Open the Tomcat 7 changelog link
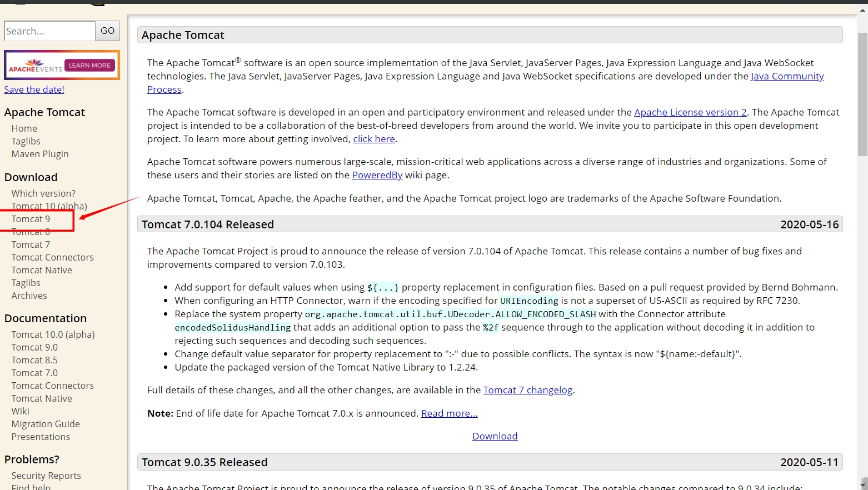Viewport: 868px width, 490px height. (528, 390)
